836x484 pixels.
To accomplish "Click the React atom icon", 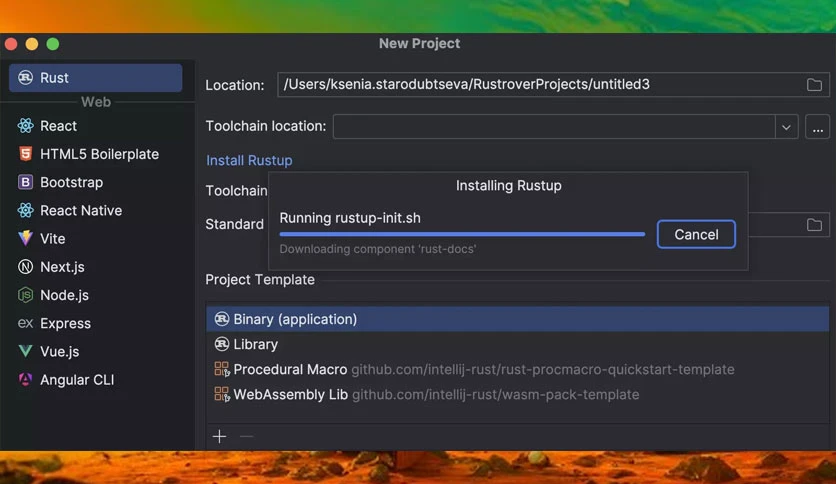I will point(25,126).
